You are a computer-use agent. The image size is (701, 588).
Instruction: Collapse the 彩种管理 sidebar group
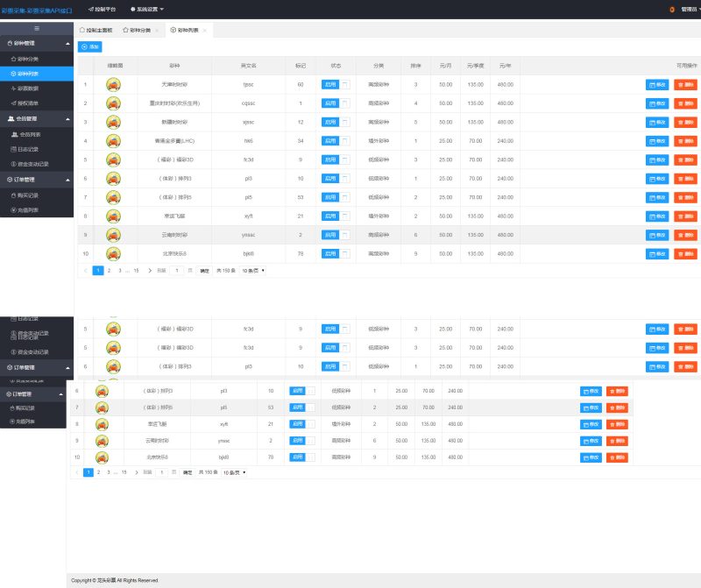(x=37, y=43)
